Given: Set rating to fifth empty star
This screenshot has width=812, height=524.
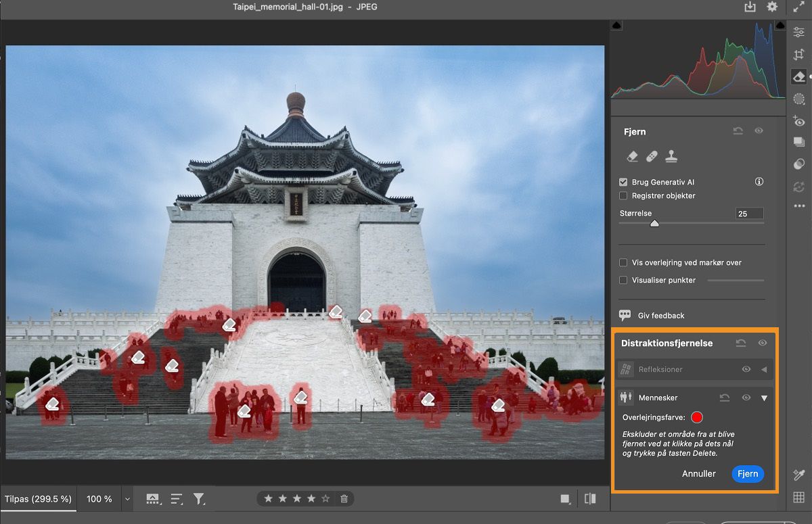Looking at the screenshot, I should pyautogui.click(x=325, y=499).
